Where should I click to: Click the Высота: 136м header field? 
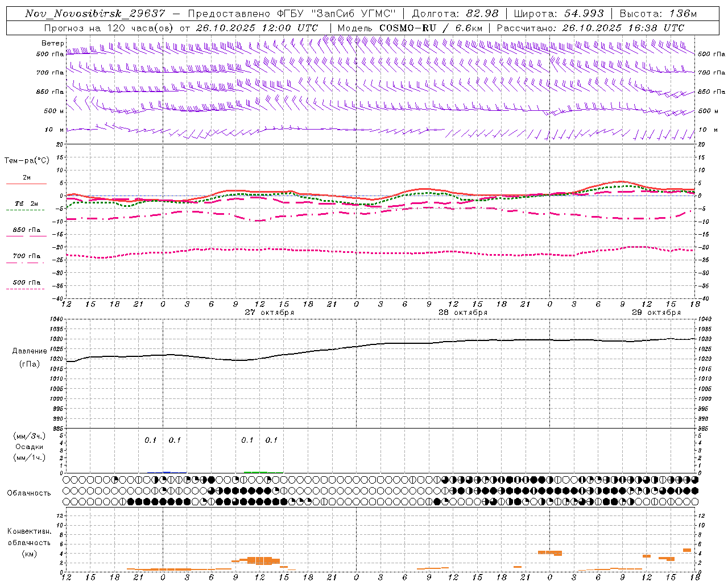tap(658, 14)
